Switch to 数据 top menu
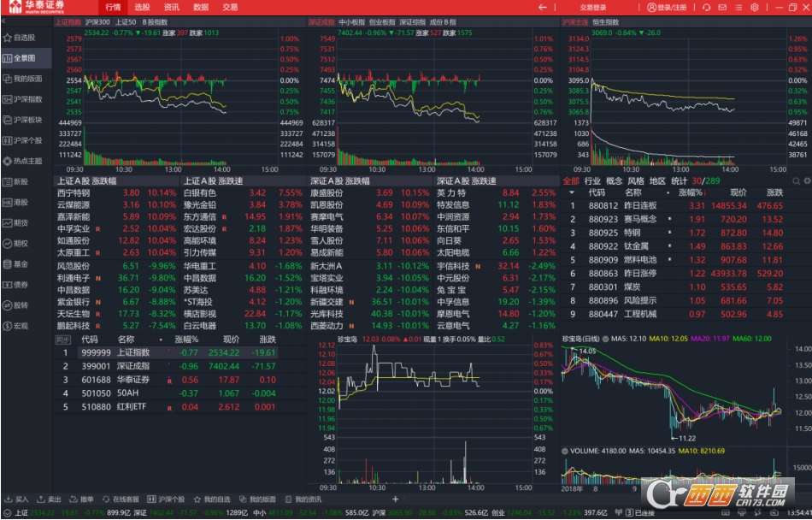Screen dimensions: 812x520 tap(200, 7)
